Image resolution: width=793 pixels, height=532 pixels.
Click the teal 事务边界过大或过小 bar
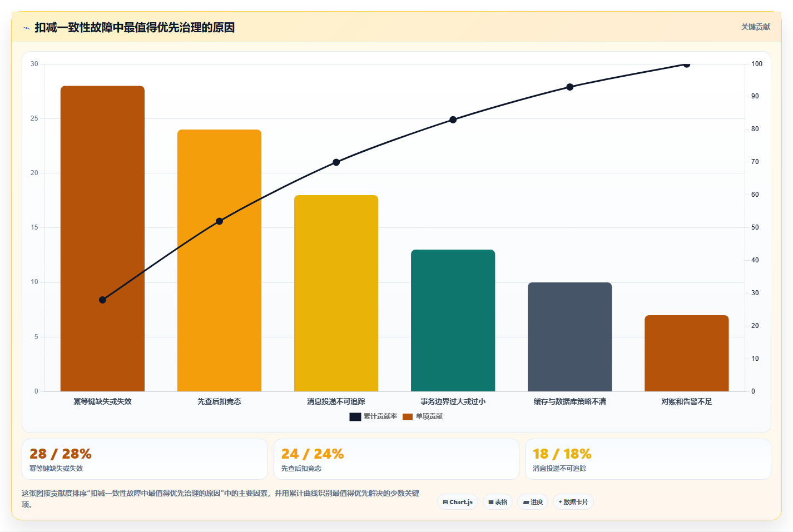pyautogui.click(x=453, y=320)
